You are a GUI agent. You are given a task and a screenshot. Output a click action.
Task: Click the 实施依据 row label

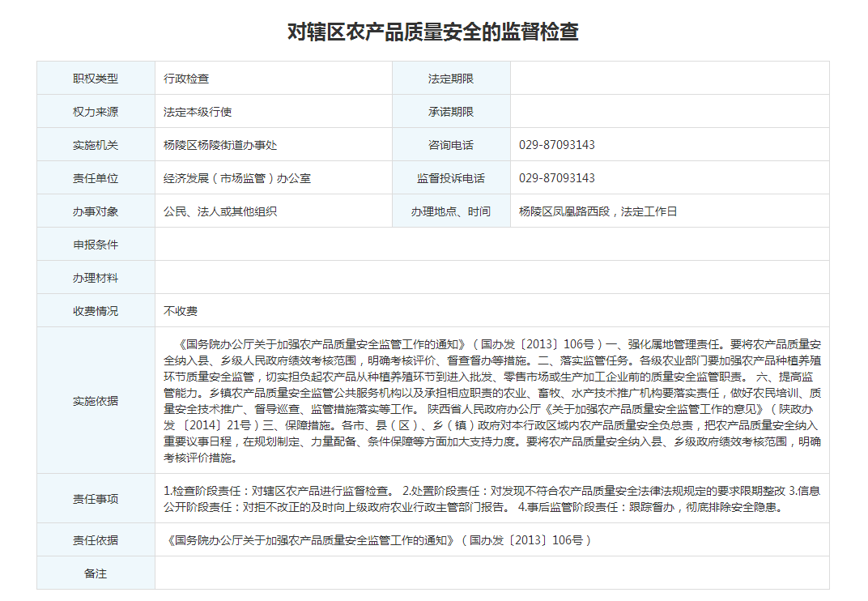96,401
